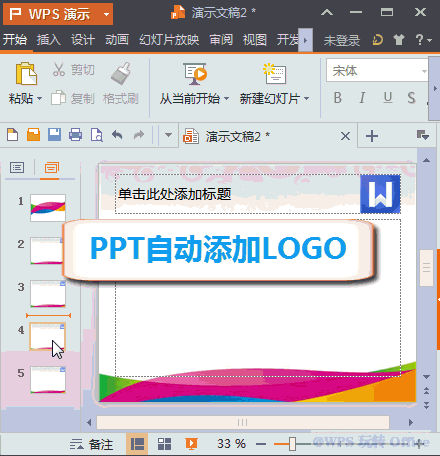Start slideshow from status bar play icon
This screenshot has width=440, height=456.
191,444
